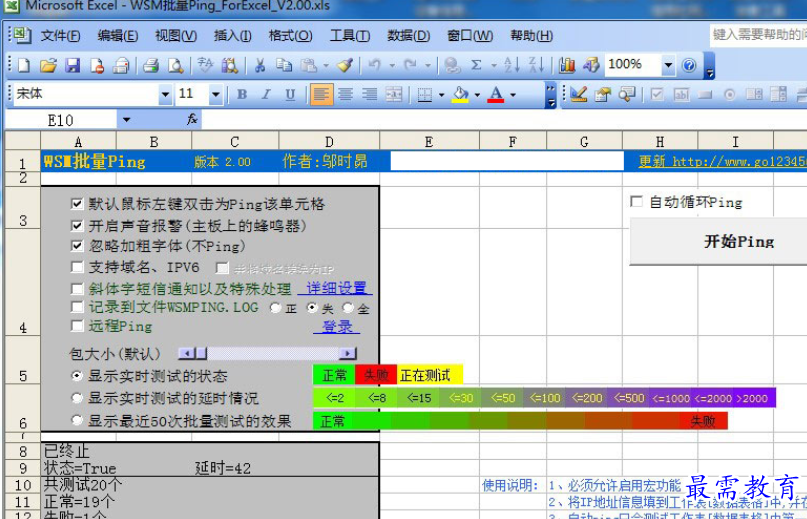Select the Format Painter brush icon
The width and height of the screenshot is (807, 519).
[344, 65]
